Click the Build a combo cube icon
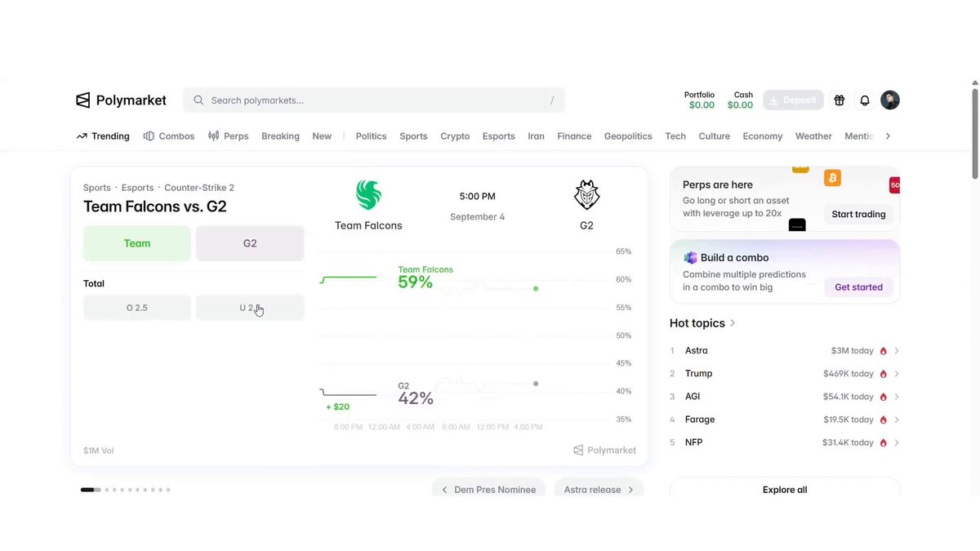Viewport: 980px width, 551px height. (x=690, y=258)
